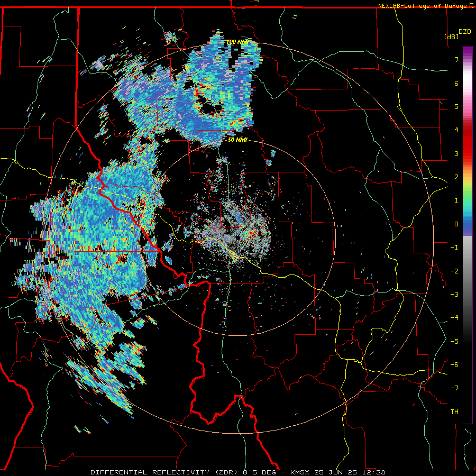Click the 3 value on color scale
This screenshot has height=476, width=476.
click(456, 153)
